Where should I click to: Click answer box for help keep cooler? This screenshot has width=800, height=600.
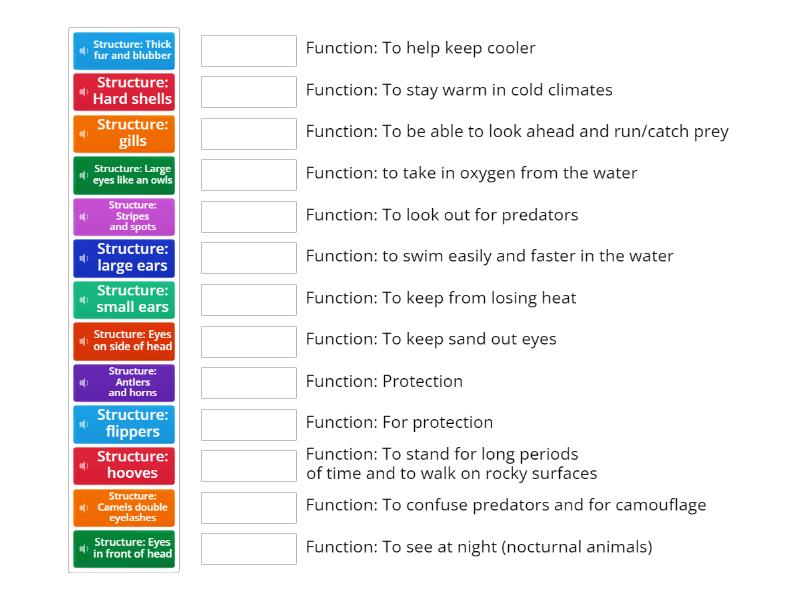pos(249,50)
